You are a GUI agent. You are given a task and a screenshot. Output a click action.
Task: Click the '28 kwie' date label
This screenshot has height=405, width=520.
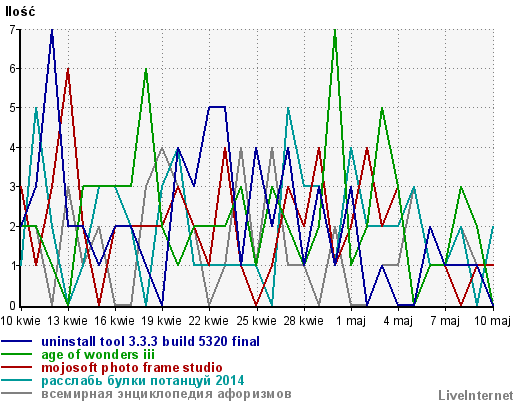[303, 321]
